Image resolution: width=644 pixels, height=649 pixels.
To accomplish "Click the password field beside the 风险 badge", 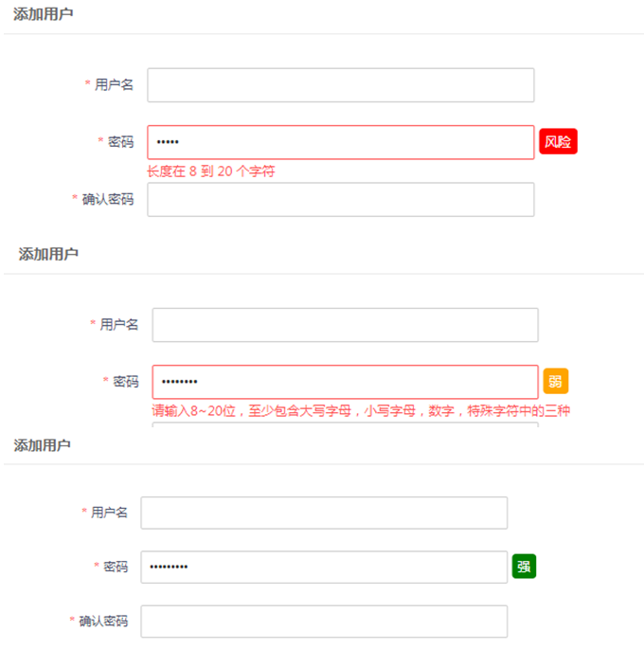I will pyautogui.click(x=340, y=142).
